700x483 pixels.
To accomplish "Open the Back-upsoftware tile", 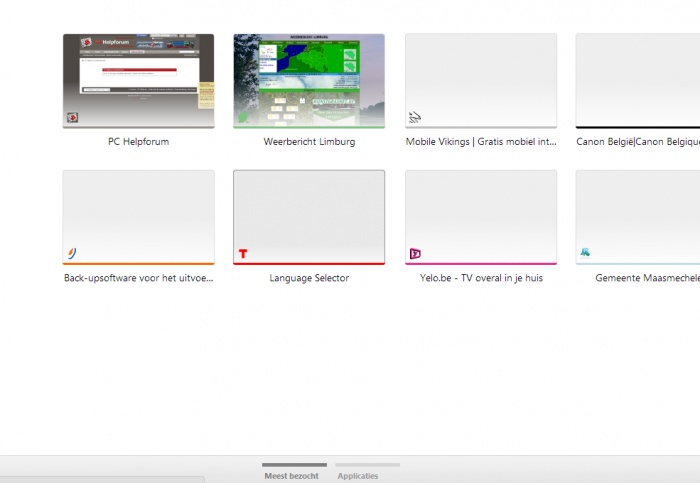I will click(138, 217).
